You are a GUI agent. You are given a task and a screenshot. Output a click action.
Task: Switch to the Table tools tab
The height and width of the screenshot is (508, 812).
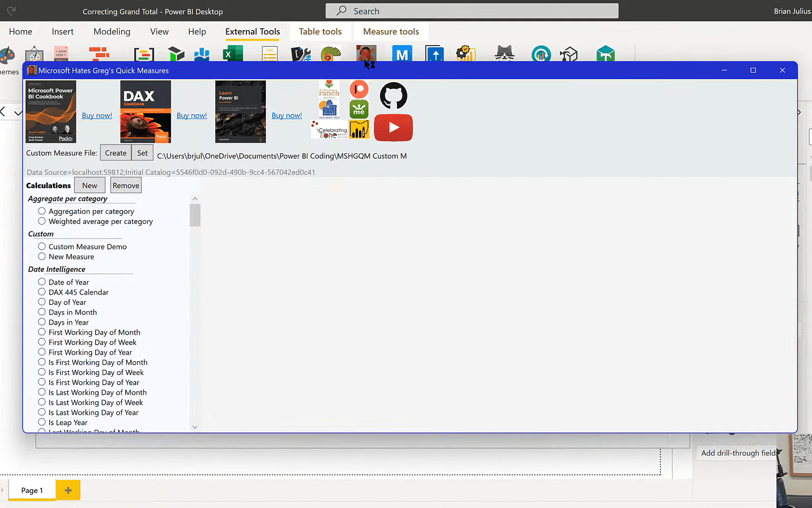pos(320,32)
